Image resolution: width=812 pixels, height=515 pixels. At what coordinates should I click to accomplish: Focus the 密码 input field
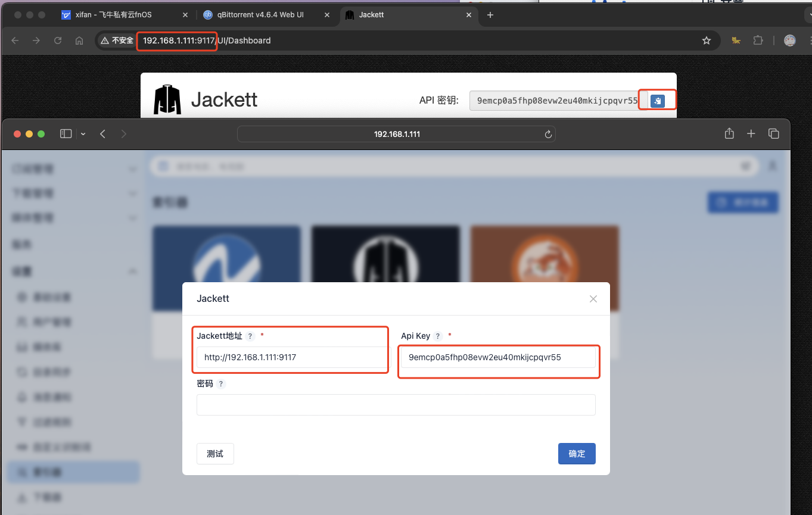396,405
